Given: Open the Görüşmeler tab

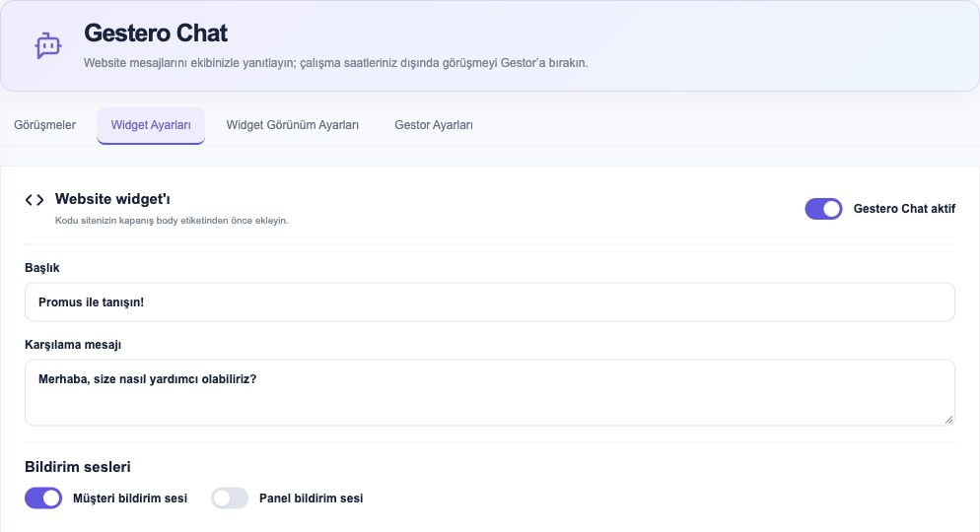Looking at the screenshot, I should coord(45,125).
